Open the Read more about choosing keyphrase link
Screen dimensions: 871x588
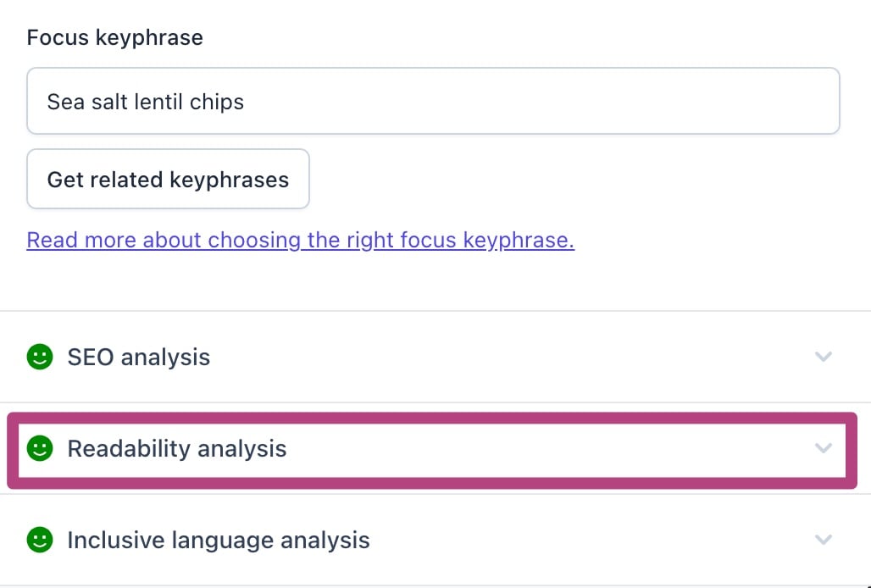[301, 241]
